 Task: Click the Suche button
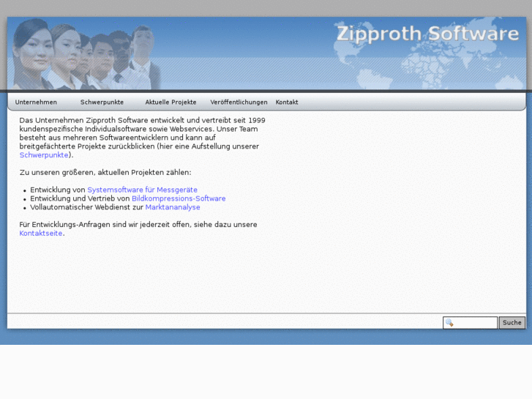tap(512, 323)
